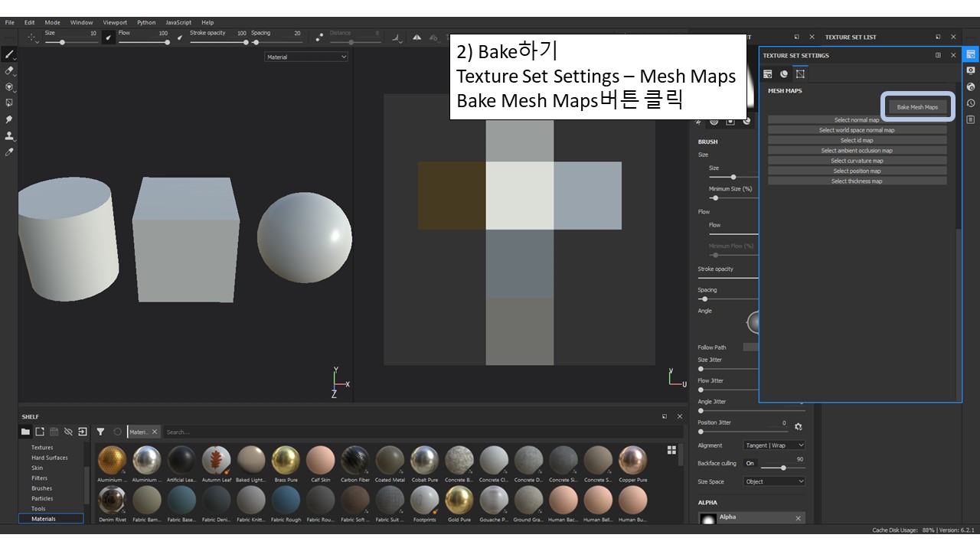This screenshot has height=551, width=980.
Task: Toggle the lazy mouse icon
Action: click(319, 37)
